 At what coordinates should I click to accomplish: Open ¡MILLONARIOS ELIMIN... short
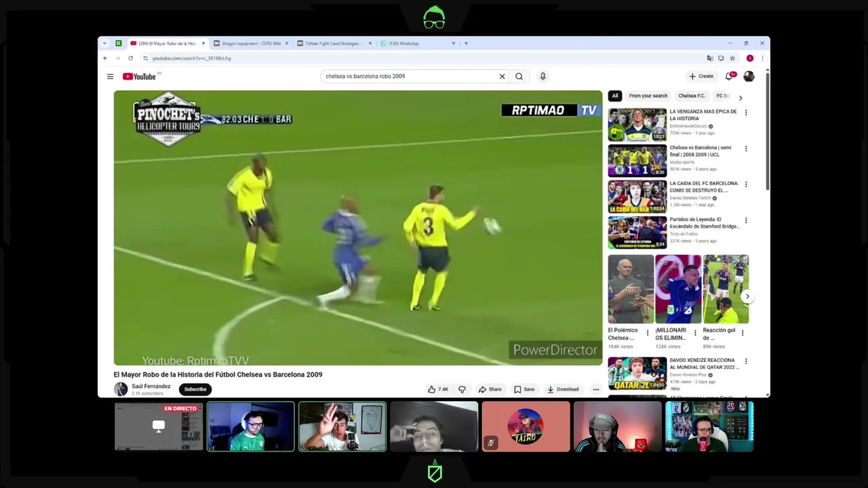[678, 289]
